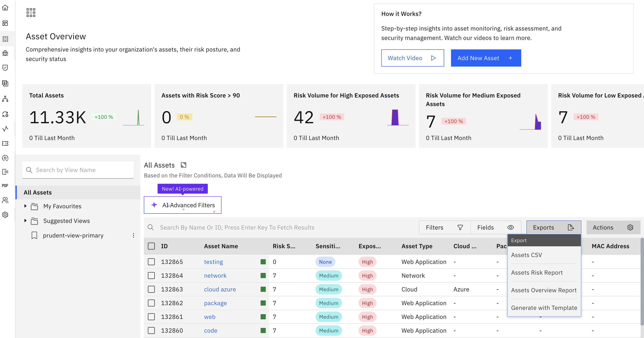Select checkbox for asset 132863
Screen dimensions: 644x338
click(x=151, y=289)
